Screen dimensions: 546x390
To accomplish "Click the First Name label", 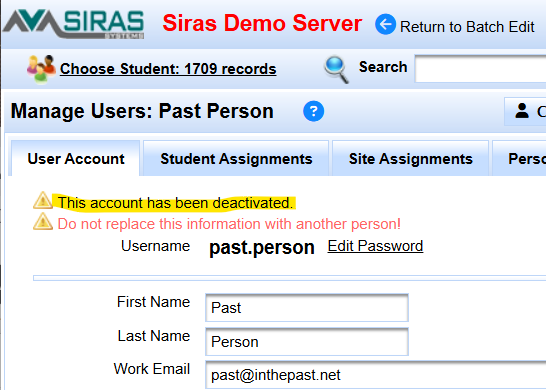I will click(x=153, y=302).
